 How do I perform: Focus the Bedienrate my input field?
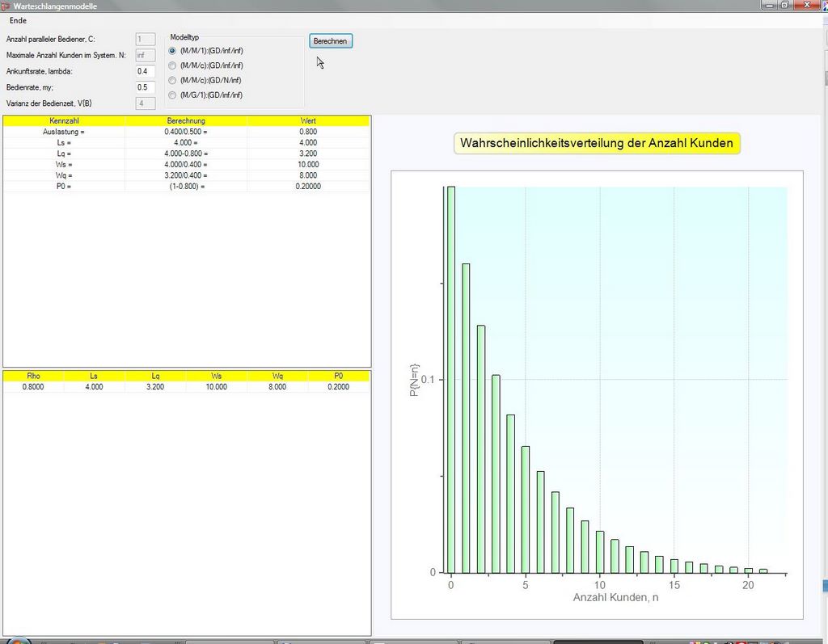pos(146,87)
